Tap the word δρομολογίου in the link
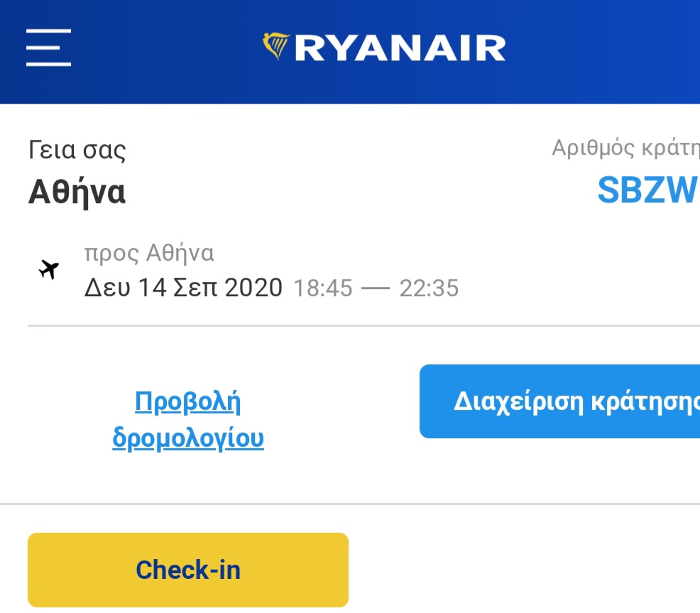 [188, 438]
